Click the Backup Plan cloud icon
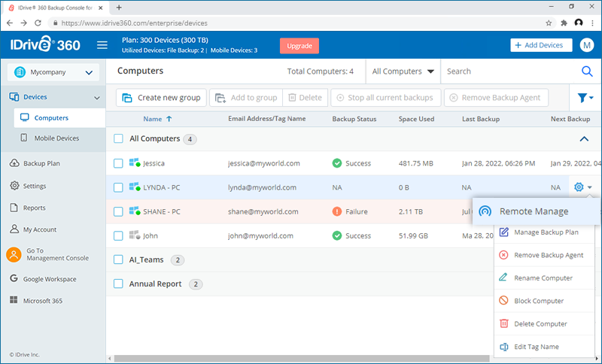Image resolution: width=602 pixels, height=364 pixels. pyautogui.click(x=14, y=163)
